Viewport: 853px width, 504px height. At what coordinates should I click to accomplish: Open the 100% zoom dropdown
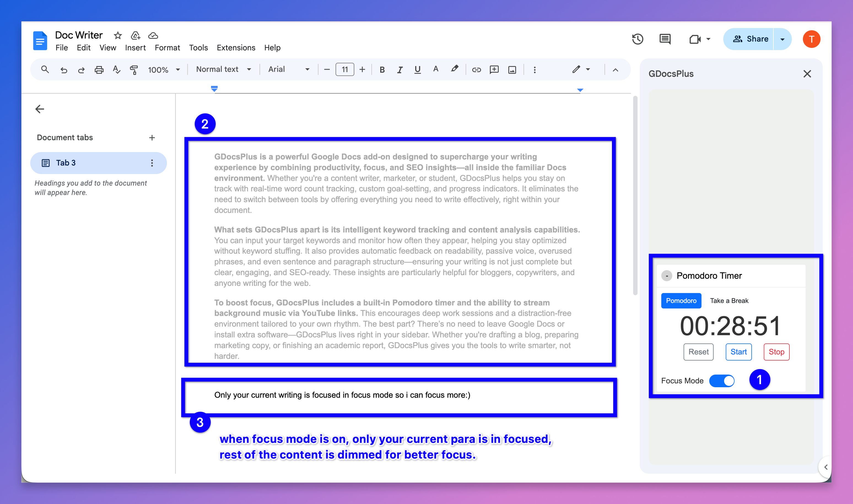tap(163, 70)
